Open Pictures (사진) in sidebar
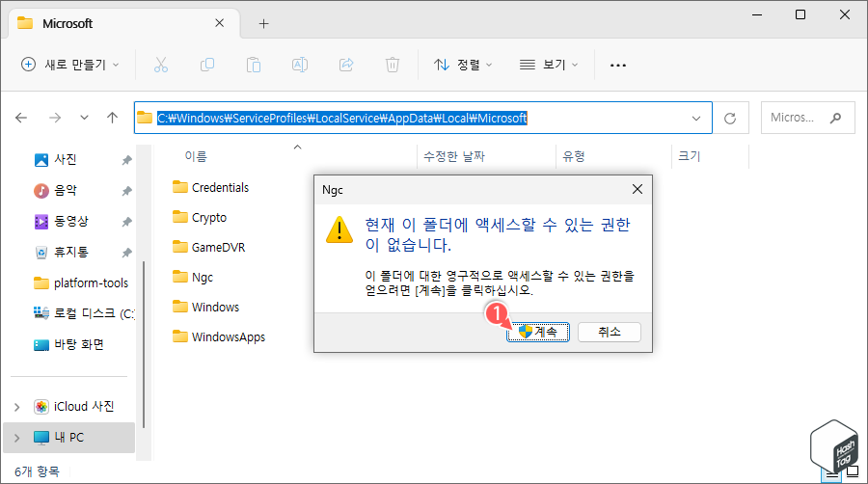This screenshot has height=484, width=868. click(55, 160)
